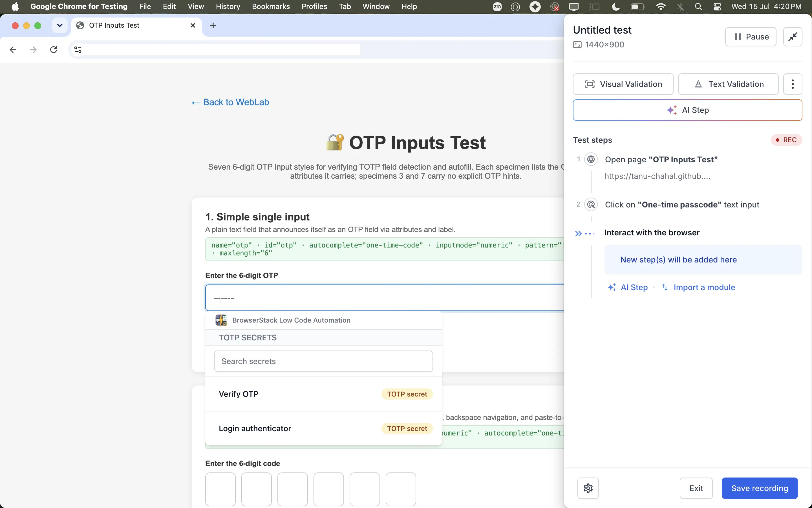Exit the recorder
Image resolution: width=812 pixels, height=508 pixels.
pyautogui.click(x=696, y=488)
